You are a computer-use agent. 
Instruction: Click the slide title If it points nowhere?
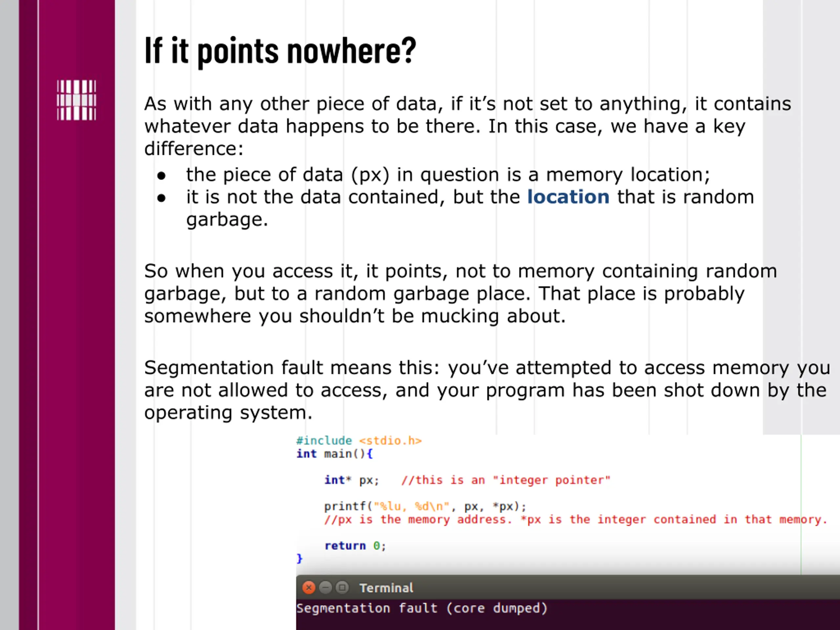280,51
